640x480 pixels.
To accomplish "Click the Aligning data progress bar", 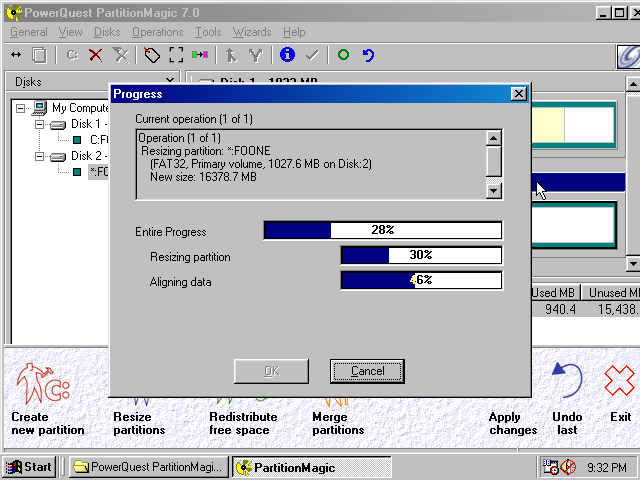I will [x=421, y=280].
